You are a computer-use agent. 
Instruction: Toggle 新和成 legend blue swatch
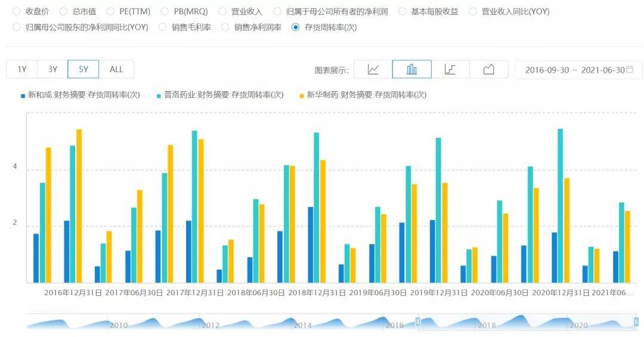point(23,96)
